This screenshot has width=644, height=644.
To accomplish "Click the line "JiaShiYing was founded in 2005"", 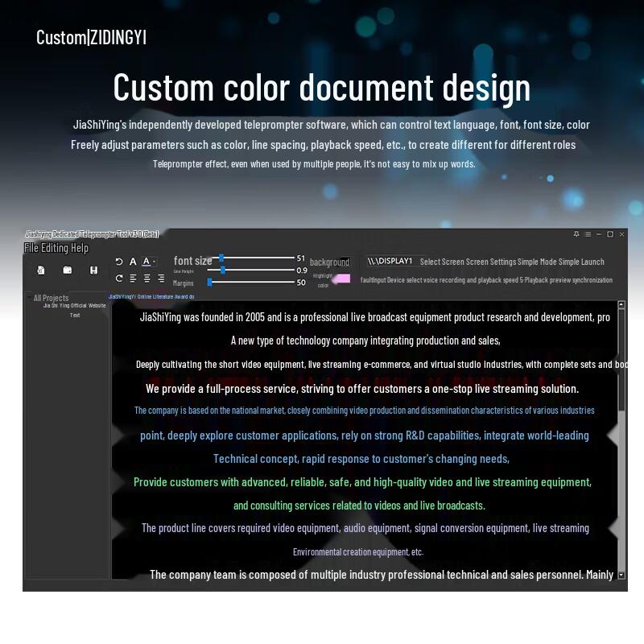I will pyautogui.click(x=375, y=317).
